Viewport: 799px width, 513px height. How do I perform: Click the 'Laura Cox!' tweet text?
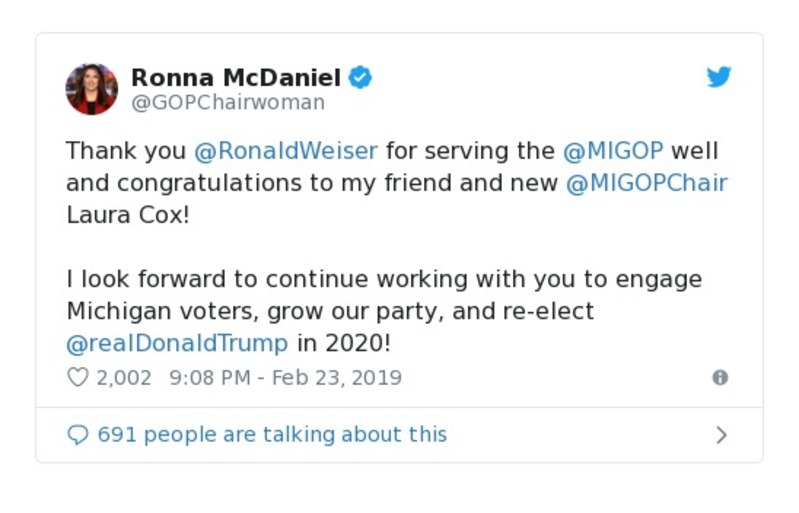coord(127,215)
